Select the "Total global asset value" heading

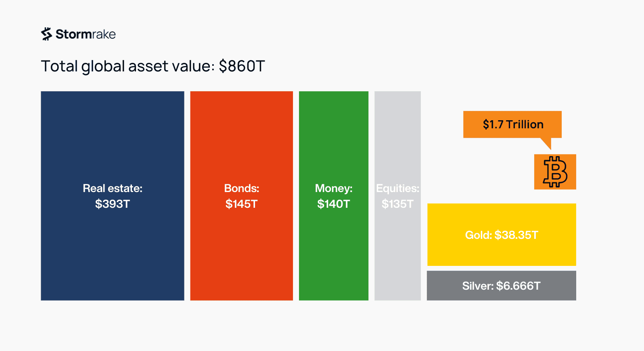(128, 66)
